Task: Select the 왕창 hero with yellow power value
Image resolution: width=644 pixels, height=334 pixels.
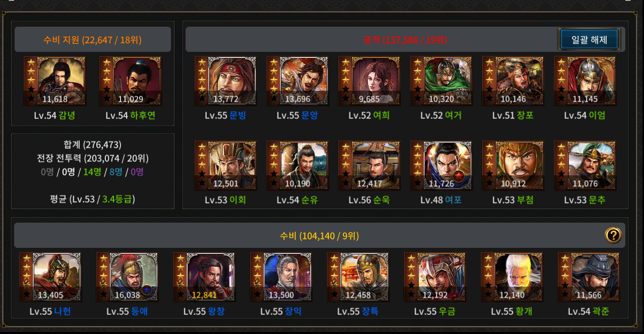Action: pos(204,277)
